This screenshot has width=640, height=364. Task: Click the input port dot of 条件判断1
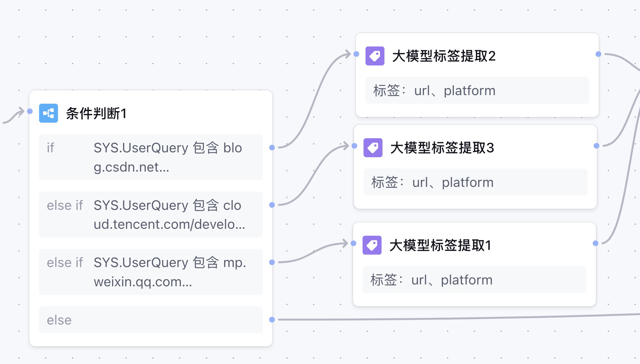30,111
